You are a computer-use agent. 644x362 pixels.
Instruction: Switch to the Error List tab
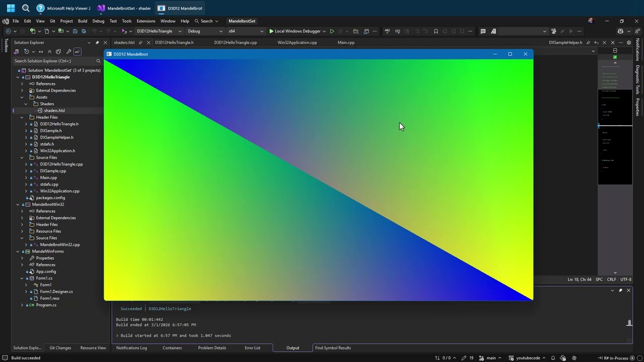pyautogui.click(x=253, y=348)
